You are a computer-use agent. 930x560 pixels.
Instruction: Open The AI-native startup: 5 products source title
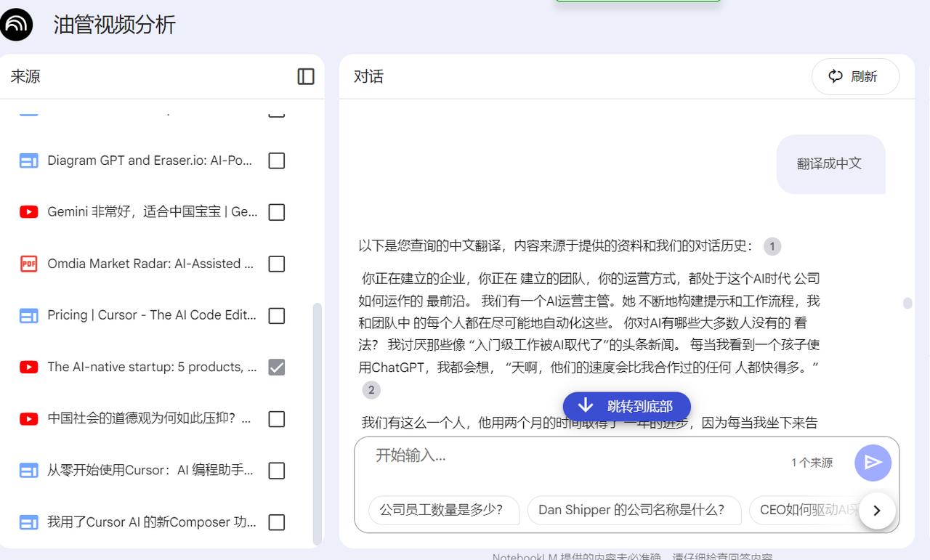(152, 367)
